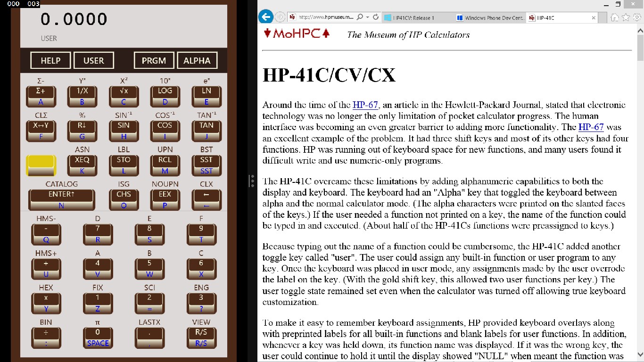Tap the TAN key
The height and width of the screenshot is (362, 644).
coord(206,131)
